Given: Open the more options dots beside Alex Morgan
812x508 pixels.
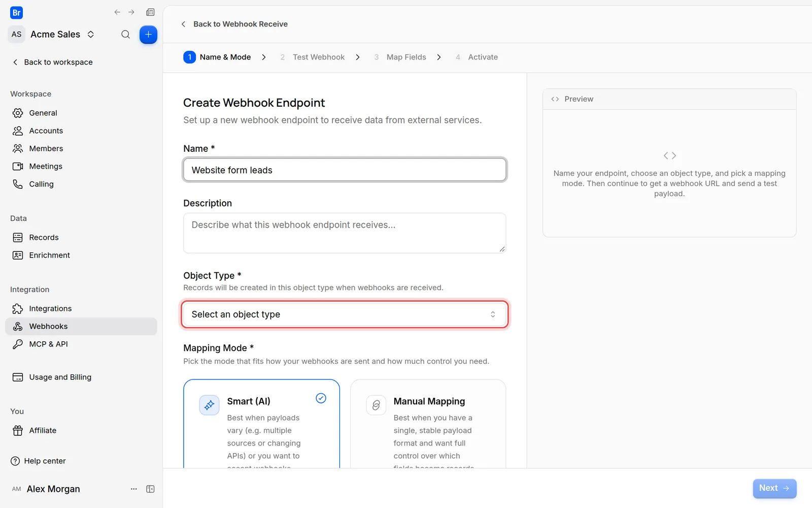Looking at the screenshot, I should point(134,489).
